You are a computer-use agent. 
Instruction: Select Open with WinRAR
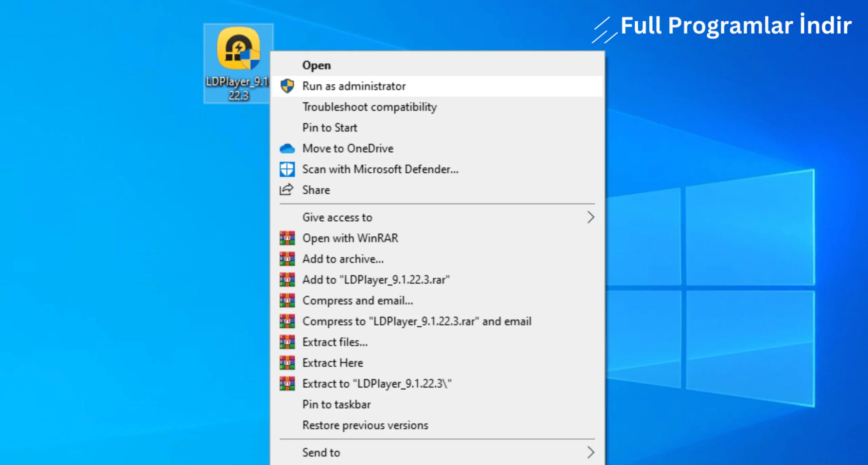437,238
